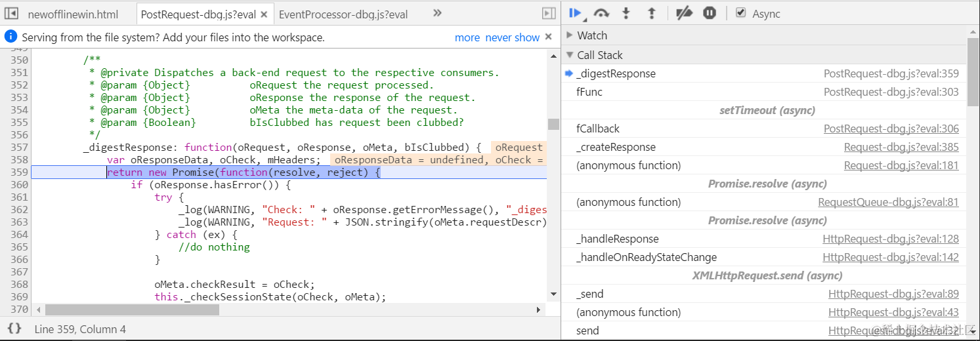Open Request-dbg.js?eval:181 link
The image size is (980, 341).
coord(901,165)
